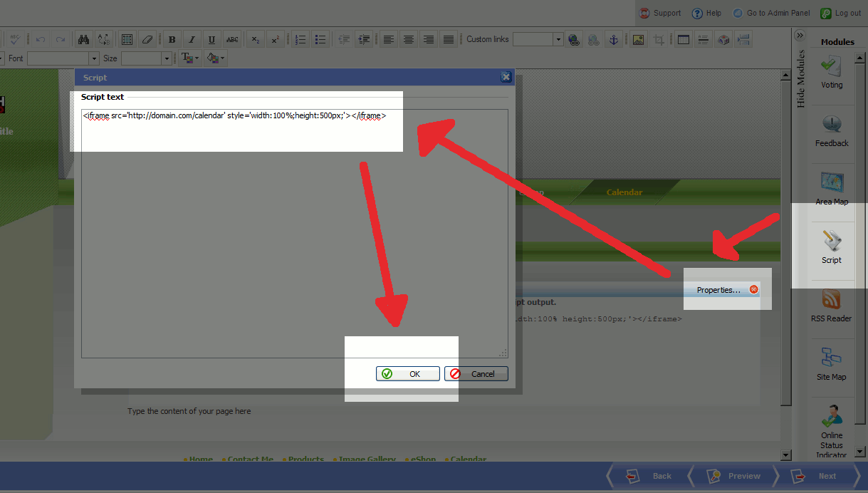868x493 pixels.
Task: Click Cancel in the Script dialog
Action: (476, 374)
